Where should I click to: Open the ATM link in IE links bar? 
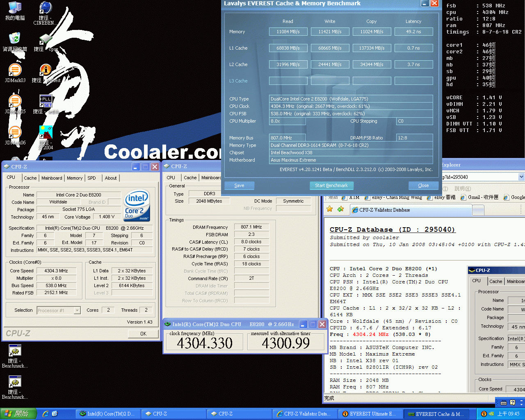click(x=351, y=198)
